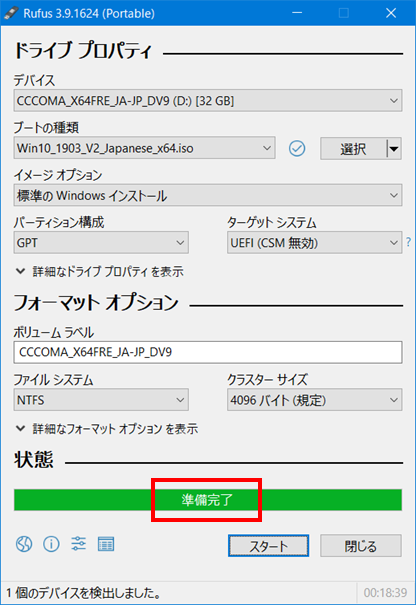Open the 選択 button split arrow
The height and width of the screenshot is (605, 416).
click(394, 149)
